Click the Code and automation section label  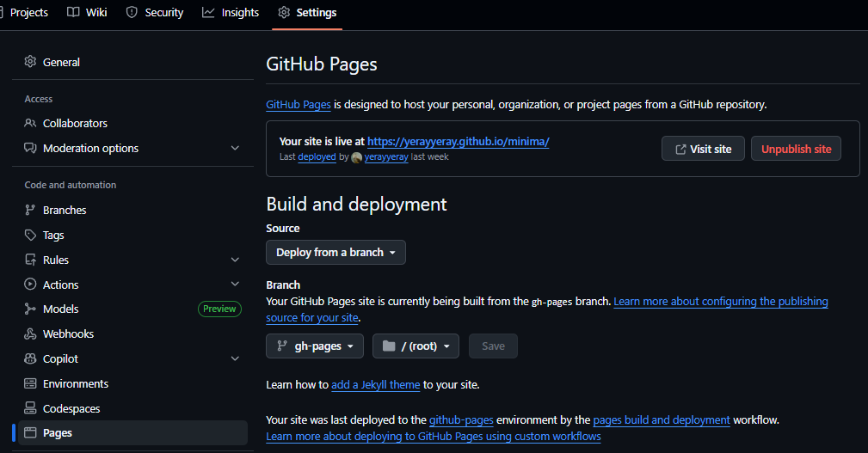pyautogui.click(x=71, y=185)
